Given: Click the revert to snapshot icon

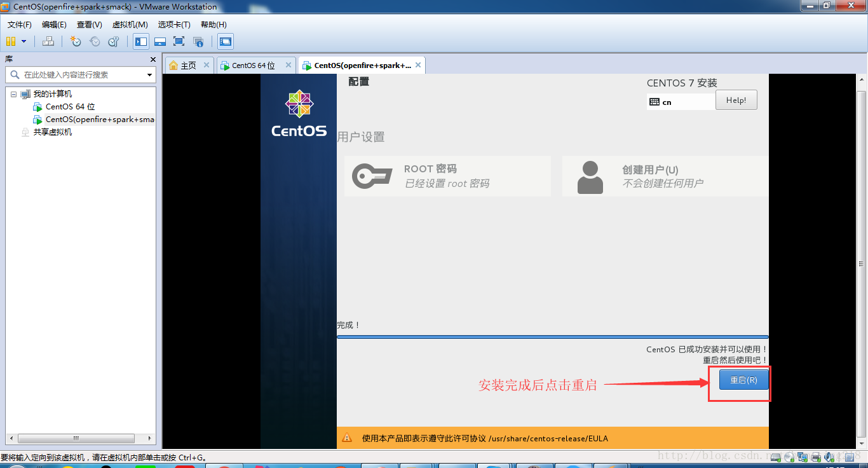Looking at the screenshot, I should click(95, 41).
